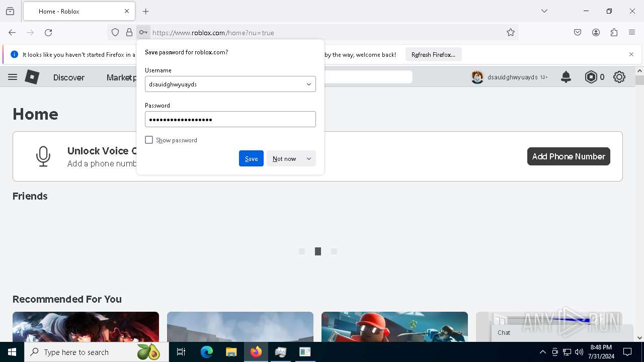Image resolution: width=644 pixels, height=362 pixels.
Task: Open the Save to Pocket icon
Action: pos(578,33)
